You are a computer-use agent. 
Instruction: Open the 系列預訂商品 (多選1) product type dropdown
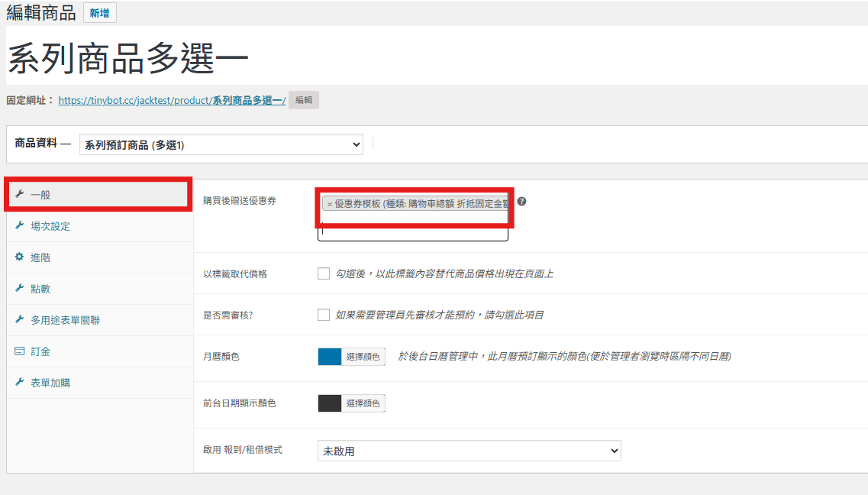(x=221, y=144)
